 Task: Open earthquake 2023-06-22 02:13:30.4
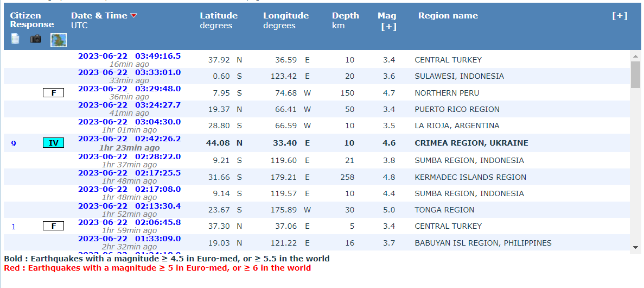(129, 206)
